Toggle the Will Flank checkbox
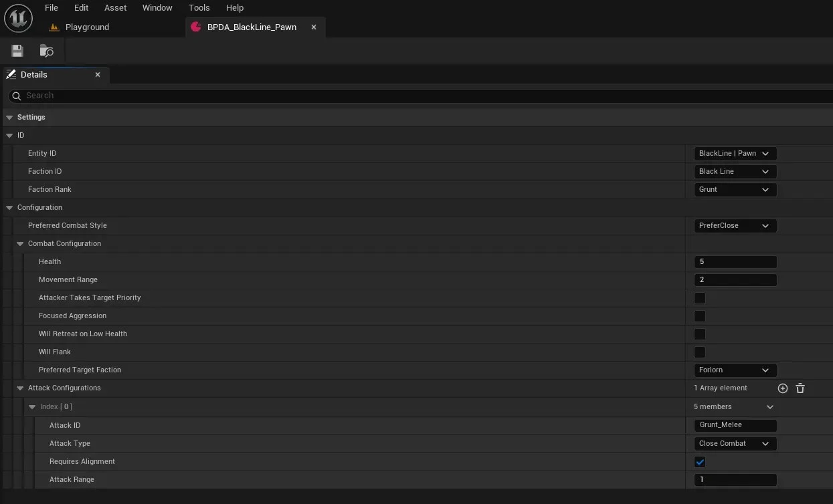Viewport: 833px width, 504px height. click(x=700, y=352)
